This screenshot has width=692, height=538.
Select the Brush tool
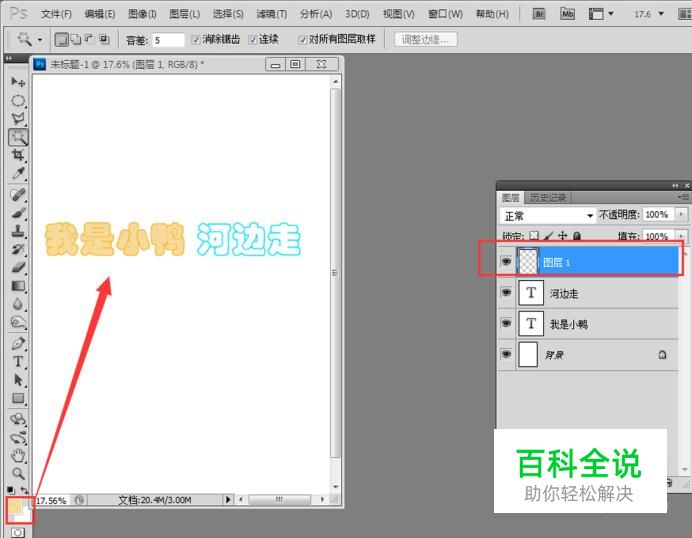pos(18,213)
